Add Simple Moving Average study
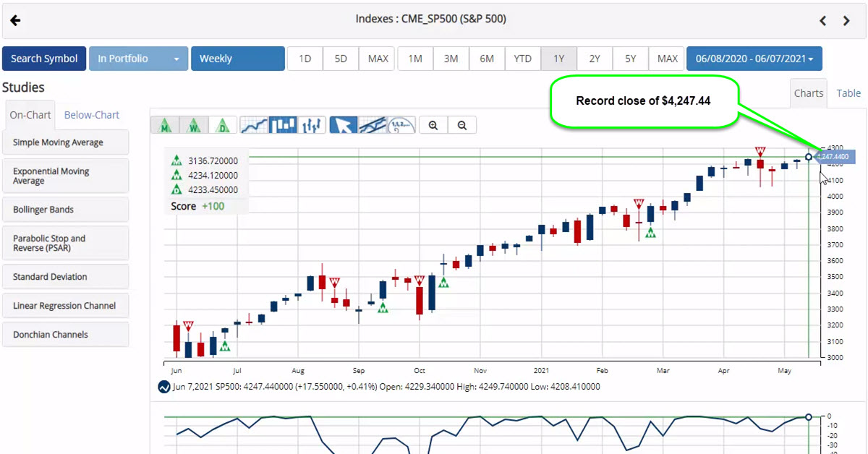 pyautogui.click(x=66, y=142)
